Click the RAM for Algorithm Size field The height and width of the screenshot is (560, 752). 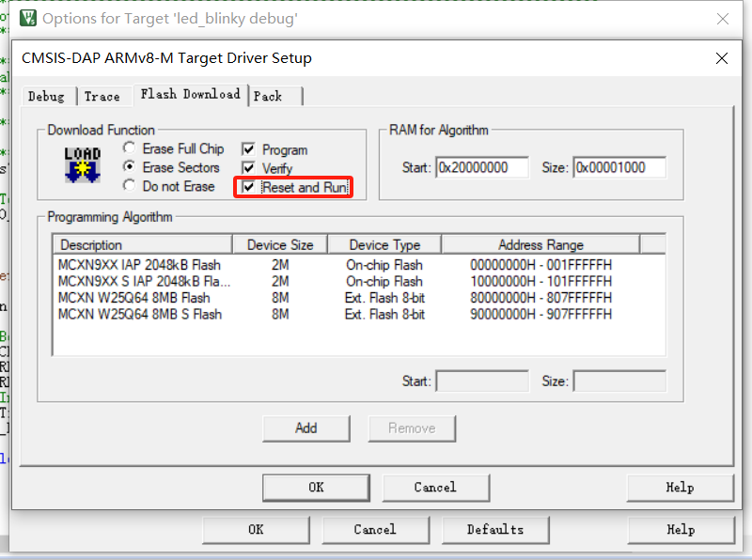pos(619,167)
